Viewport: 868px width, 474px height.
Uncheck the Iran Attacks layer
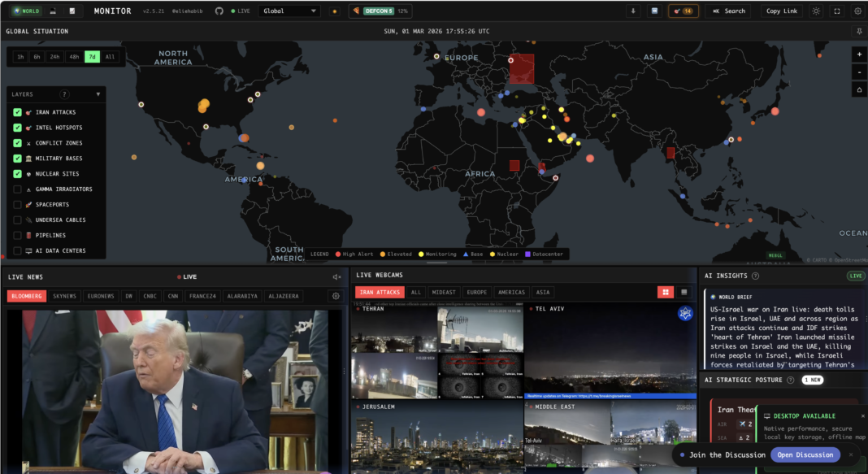click(x=17, y=112)
